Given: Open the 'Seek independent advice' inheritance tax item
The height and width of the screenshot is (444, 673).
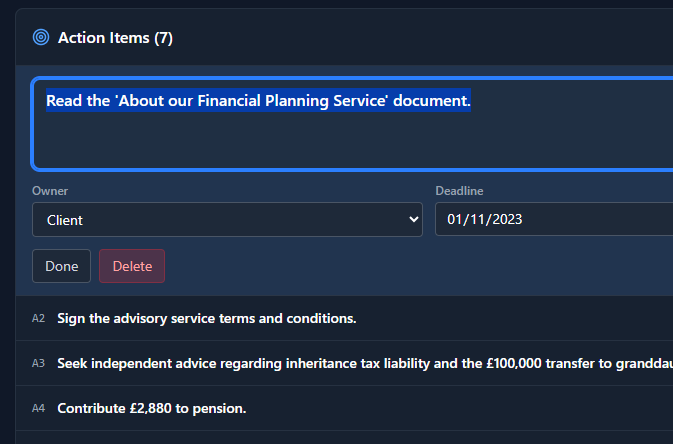Looking at the screenshot, I should [300, 363].
